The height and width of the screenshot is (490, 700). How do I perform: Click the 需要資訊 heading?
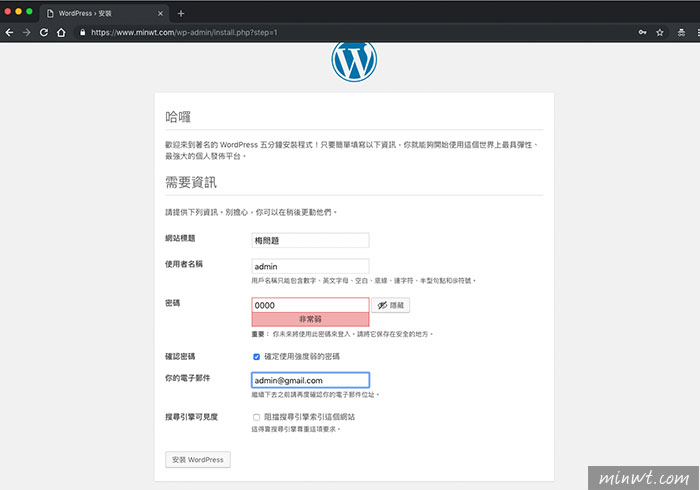pyautogui.click(x=191, y=182)
